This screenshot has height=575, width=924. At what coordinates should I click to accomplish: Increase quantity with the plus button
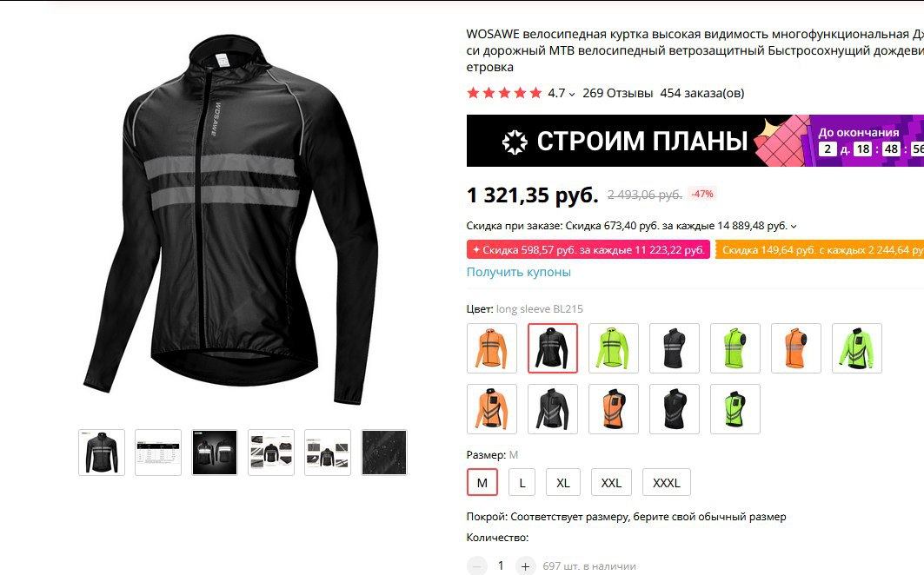525,566
